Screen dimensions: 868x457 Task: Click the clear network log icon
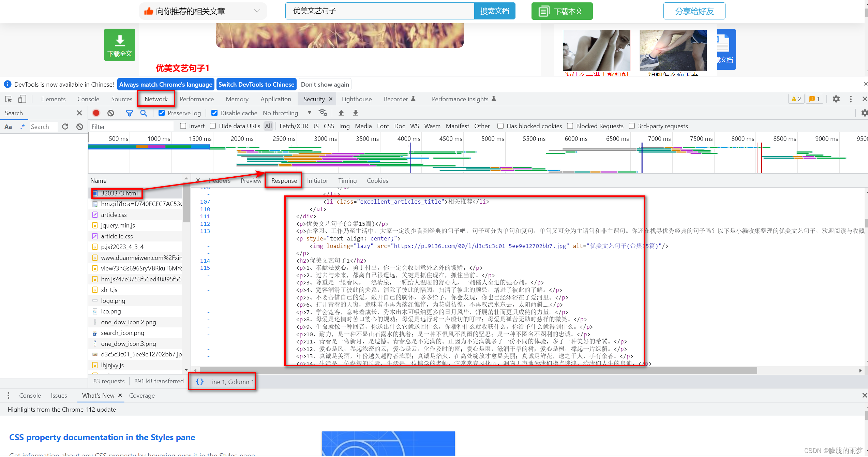pyautogui.click(x=111, y=113)
